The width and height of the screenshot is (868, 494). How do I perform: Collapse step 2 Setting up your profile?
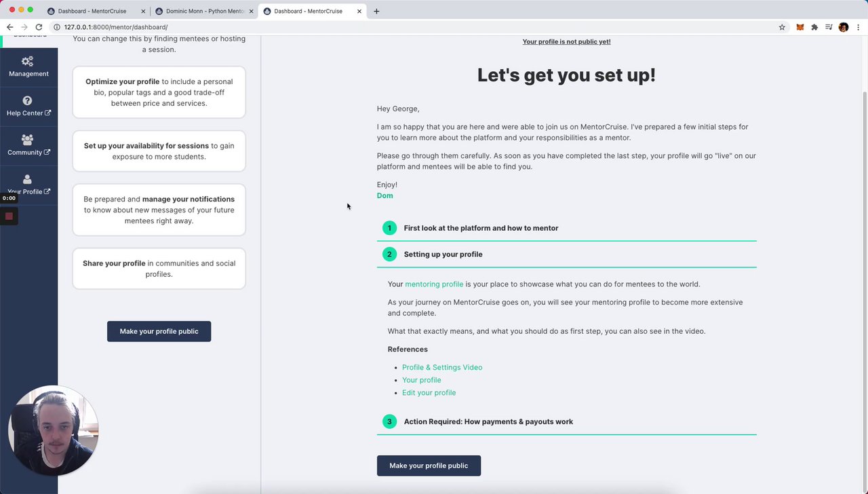coord(566,254)
